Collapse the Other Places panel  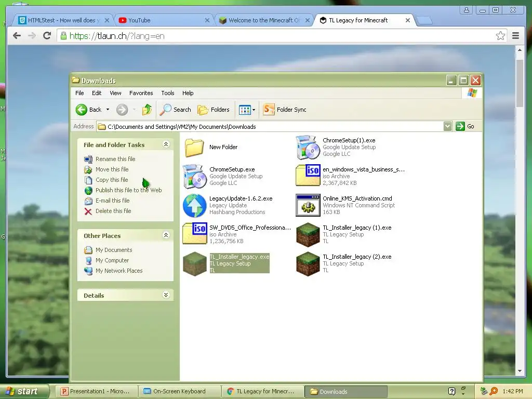pos(166,235)
